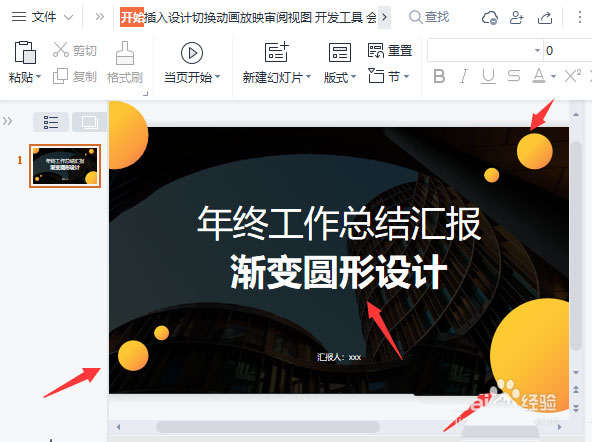
Task: Show quick access toolbar double-chevron
Action: click(100, 17)
